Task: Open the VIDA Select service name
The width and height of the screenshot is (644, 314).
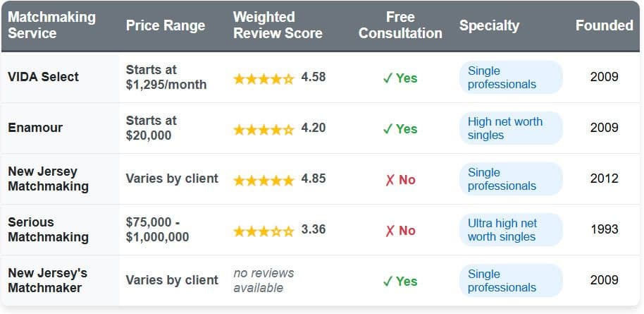Action: (43, 77)
